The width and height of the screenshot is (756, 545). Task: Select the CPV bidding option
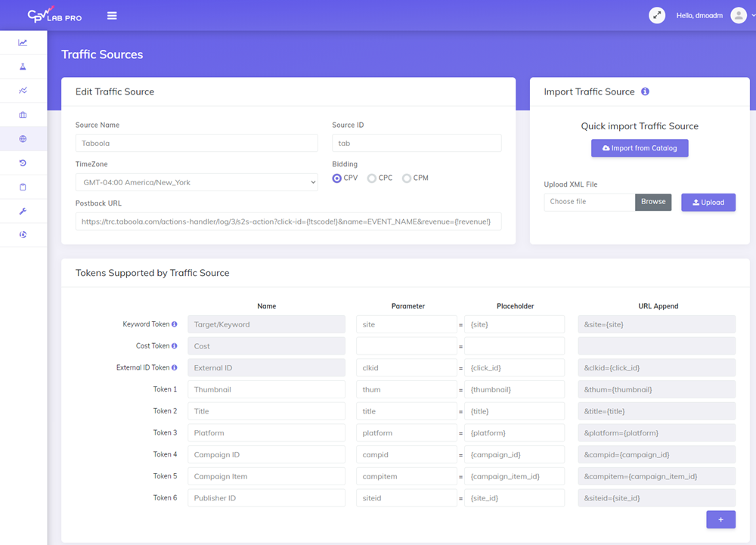[x=337, y=178]
